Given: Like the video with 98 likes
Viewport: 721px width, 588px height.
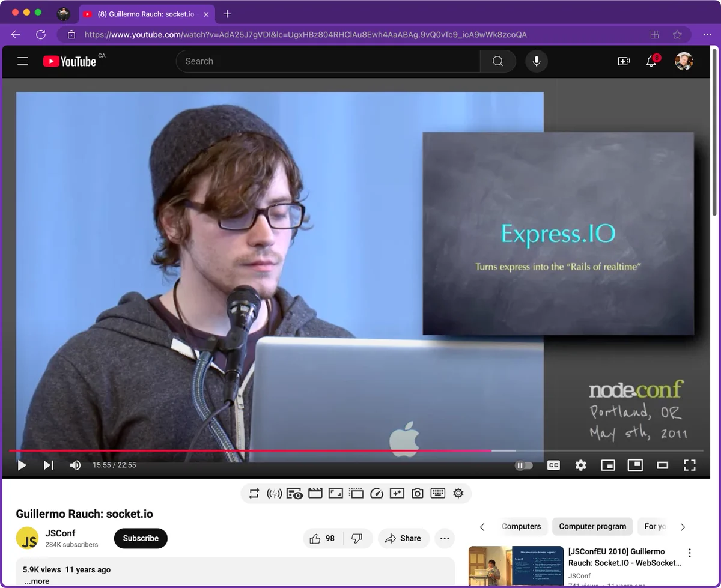Looking at the screenshot, I should coord(323,538).
